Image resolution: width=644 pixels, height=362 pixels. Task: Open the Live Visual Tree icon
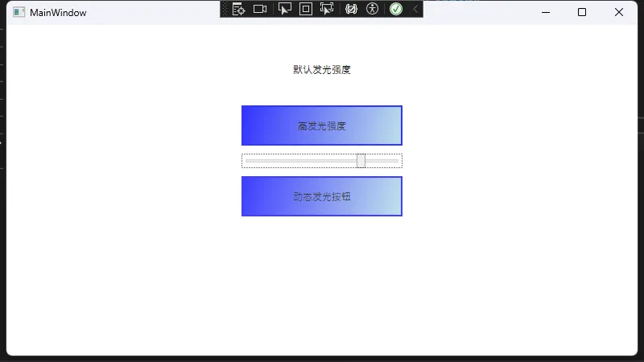(x=238, y=9)
